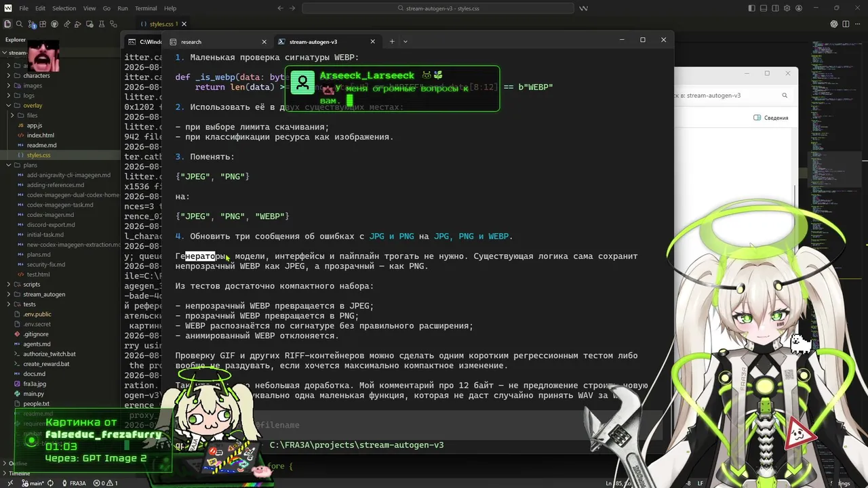Open the Help menu
The width and height of the screenshot is (868, 488).
click(x=170, y=8)
